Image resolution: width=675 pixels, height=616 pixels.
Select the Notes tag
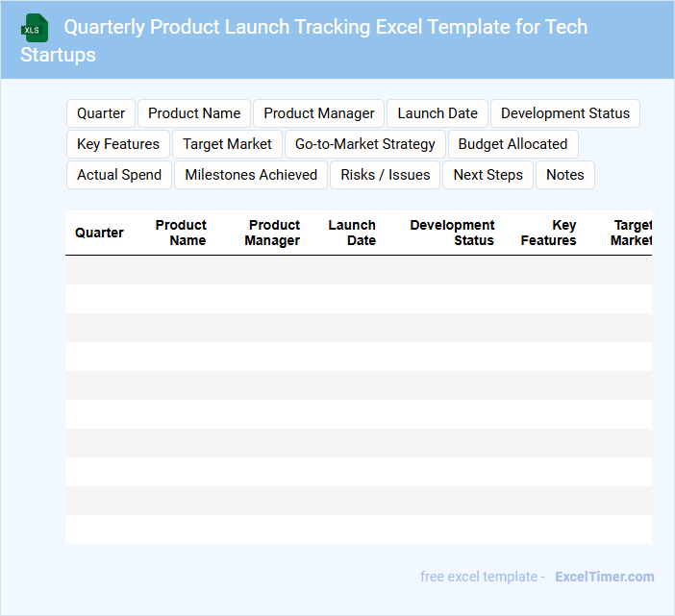tap(565, 175)
